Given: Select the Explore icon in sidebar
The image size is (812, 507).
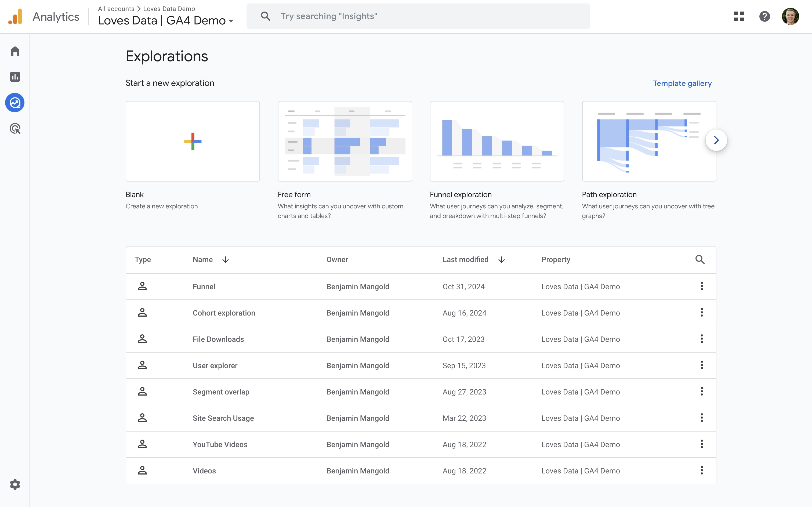Looking at the screenshot, I should pyautogui.click(x=15, y=103).
